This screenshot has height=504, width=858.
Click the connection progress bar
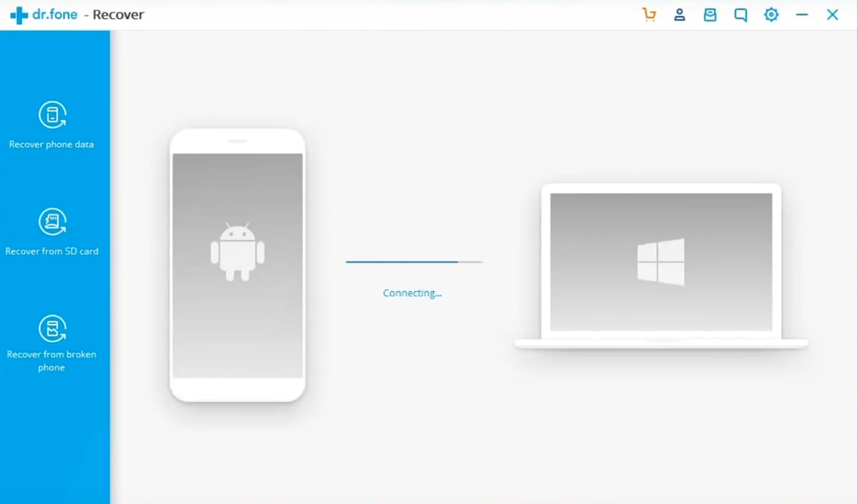coord(414,262)
